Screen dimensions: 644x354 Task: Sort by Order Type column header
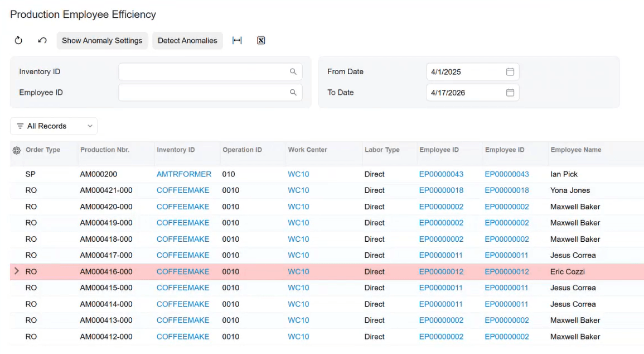[43, 150]
